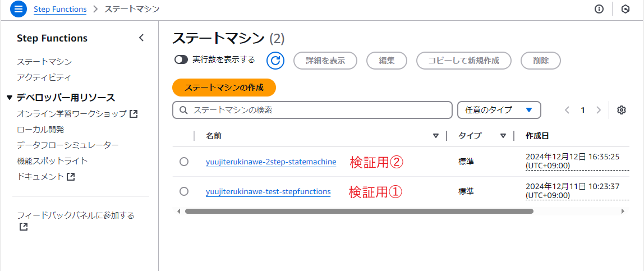The width and height of the screenshot is (644, 271).
Task: Click 標準 type in test-stepfunctions row
Action: pos(466,191)
